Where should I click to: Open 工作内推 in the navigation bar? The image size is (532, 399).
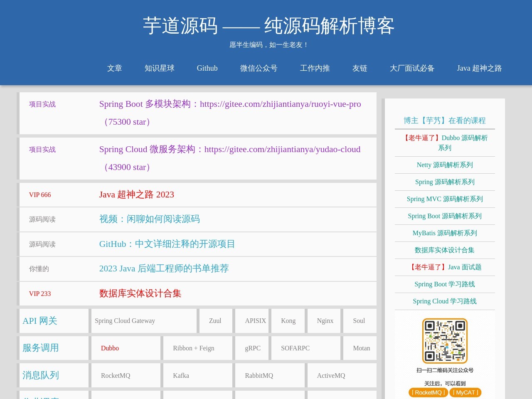(x=315, y=68)
